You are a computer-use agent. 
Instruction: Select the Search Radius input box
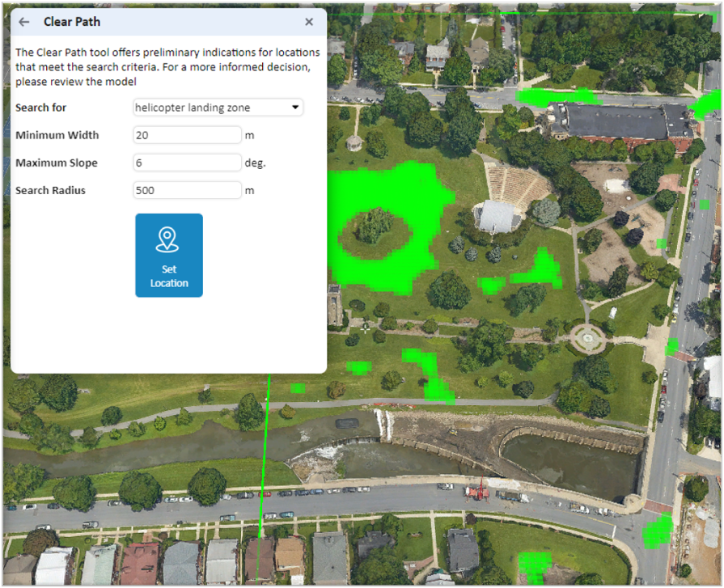[187, 190]
